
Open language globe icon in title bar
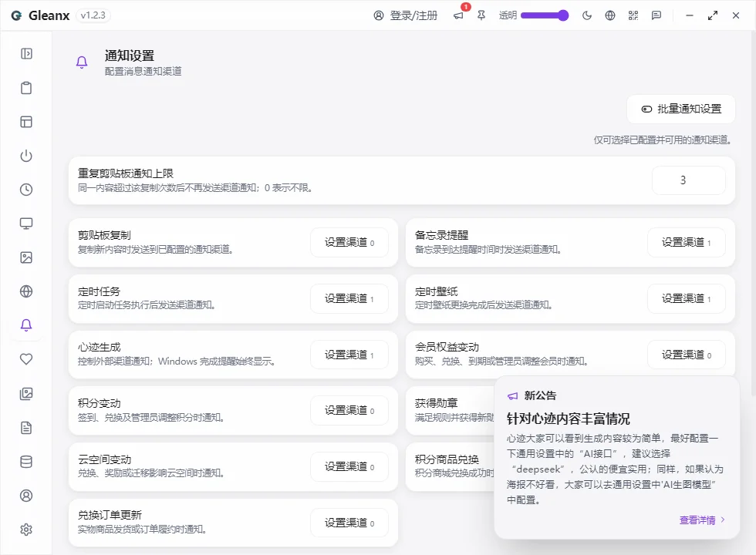click(610, 15)
